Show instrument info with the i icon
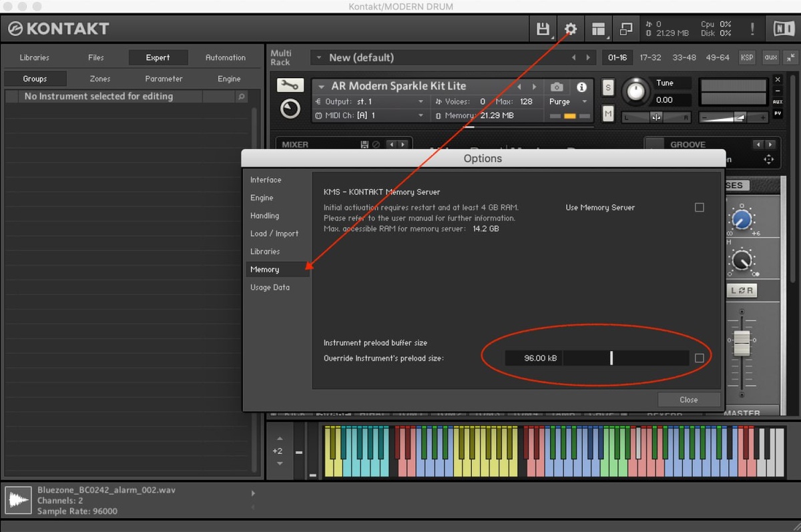Viewport: 801px width, 532px height. 581,87
